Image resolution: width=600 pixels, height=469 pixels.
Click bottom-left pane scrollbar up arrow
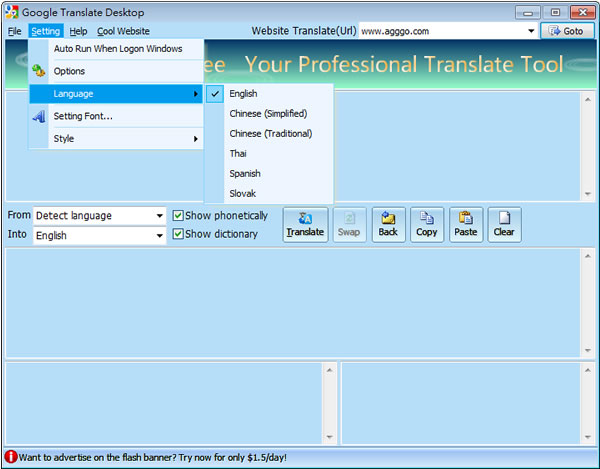329,370
